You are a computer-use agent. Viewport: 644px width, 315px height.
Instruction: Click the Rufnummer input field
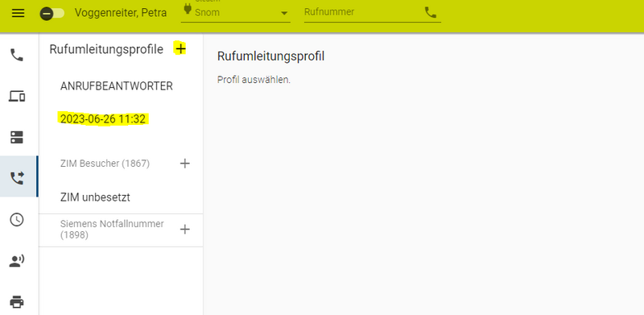pos(363,12)
